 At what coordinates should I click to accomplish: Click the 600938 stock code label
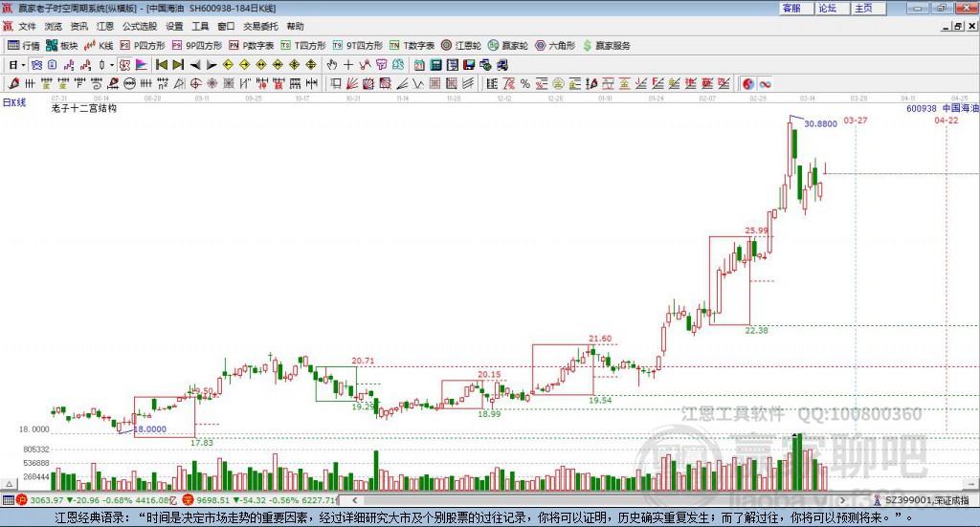click(922, 109)
